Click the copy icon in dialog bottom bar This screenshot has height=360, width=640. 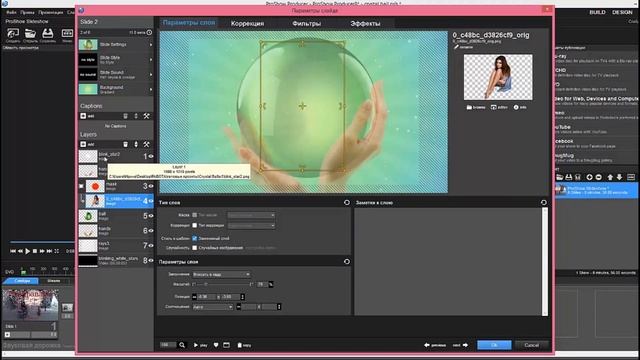[240, 345]
